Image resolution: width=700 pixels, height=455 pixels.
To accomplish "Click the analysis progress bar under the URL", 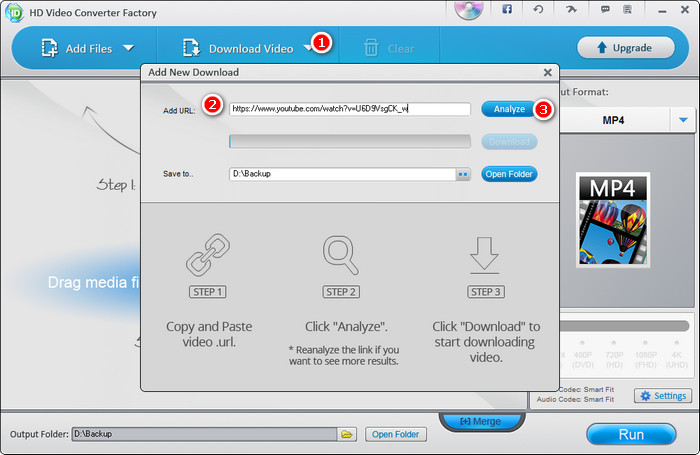I will (x=350, y=142).
